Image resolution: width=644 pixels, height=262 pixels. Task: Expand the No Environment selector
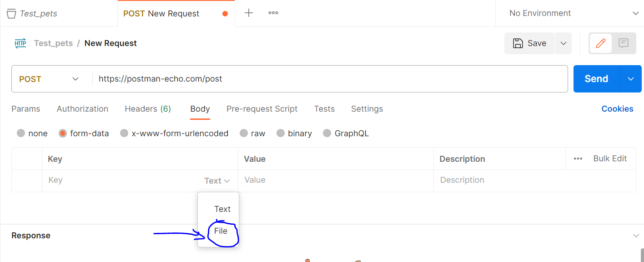tap(636, 13)
